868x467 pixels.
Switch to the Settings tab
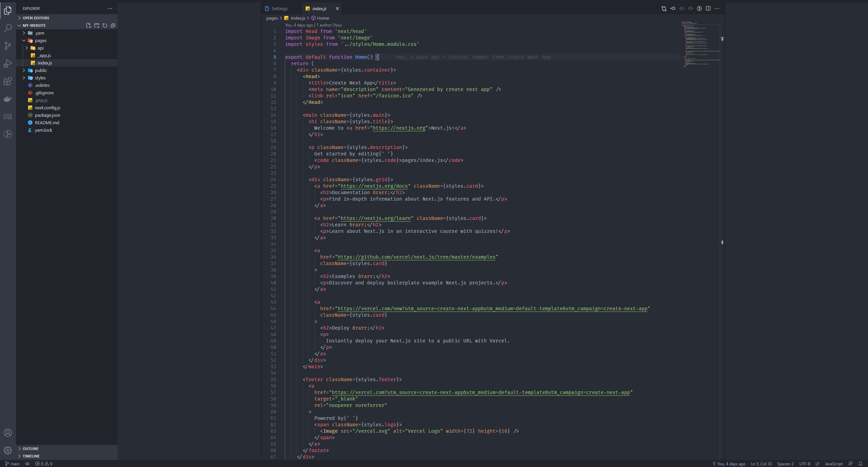[x=279, y=8]
